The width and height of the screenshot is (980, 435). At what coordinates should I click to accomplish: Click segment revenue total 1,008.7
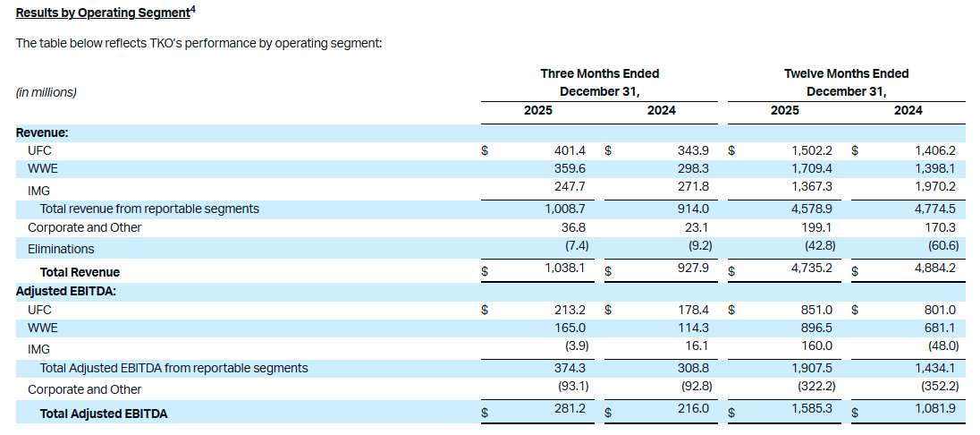point(566,209)
